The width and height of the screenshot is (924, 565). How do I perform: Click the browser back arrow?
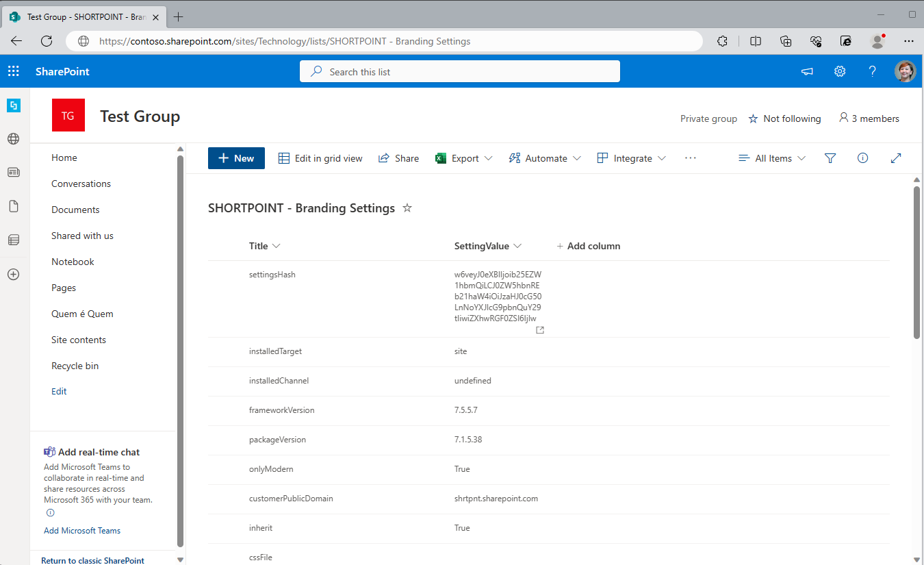point(16,41)
